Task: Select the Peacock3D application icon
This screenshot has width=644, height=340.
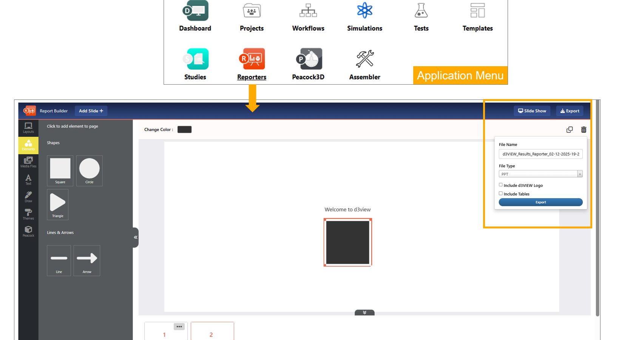Action: coord(309,59)
